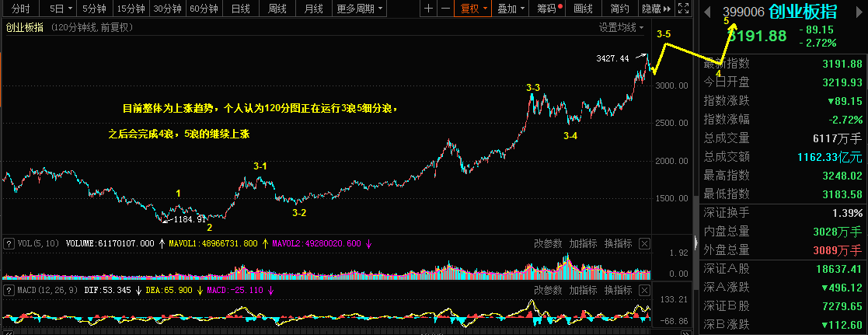Close the VOL indicator panel
The width and height of the screenshot is (868, 335).
coord(643,243)
